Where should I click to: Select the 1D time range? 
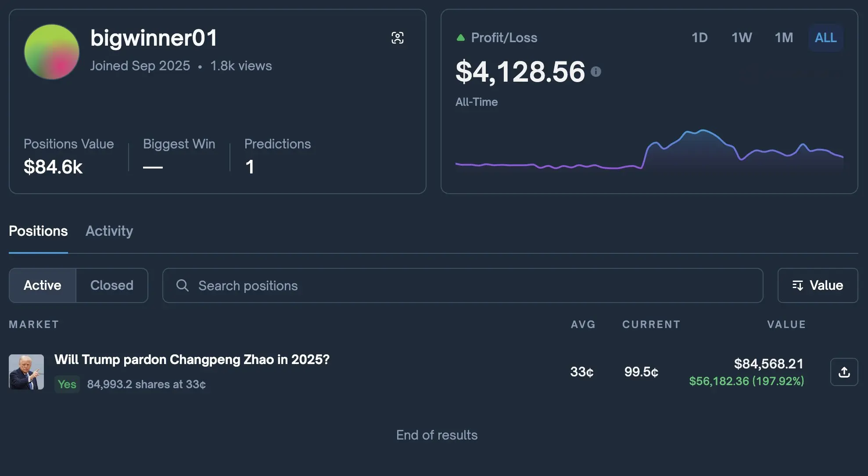click(x=699, y=38)
